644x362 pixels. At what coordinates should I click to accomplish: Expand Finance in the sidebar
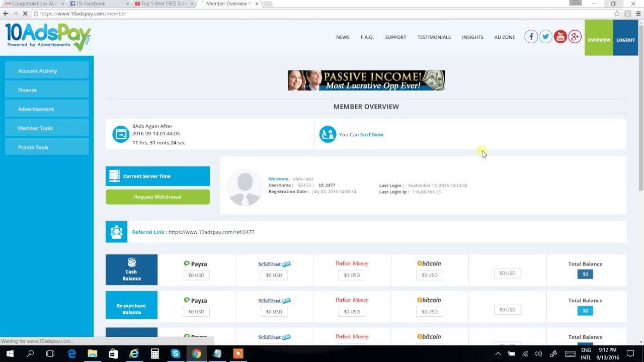click(47, 90)
